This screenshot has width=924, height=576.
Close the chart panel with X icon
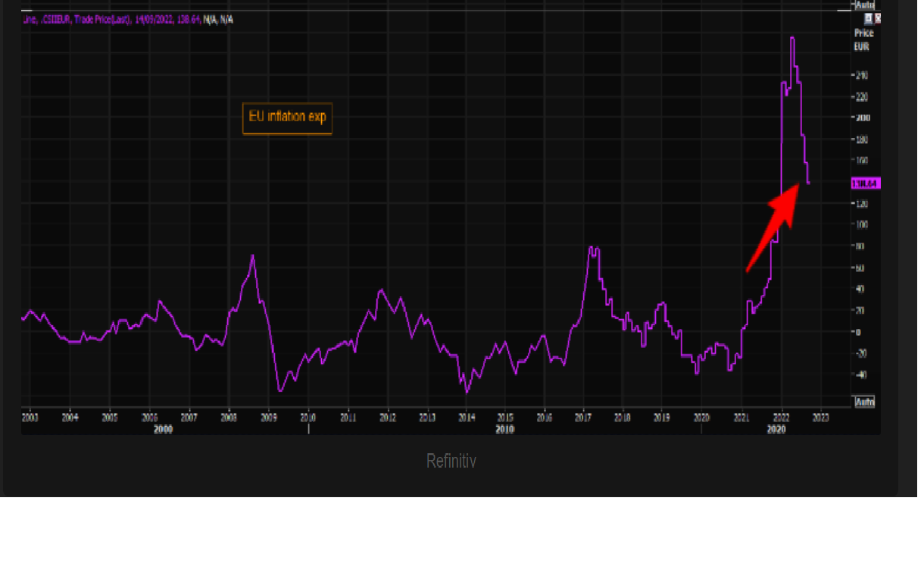878,18
